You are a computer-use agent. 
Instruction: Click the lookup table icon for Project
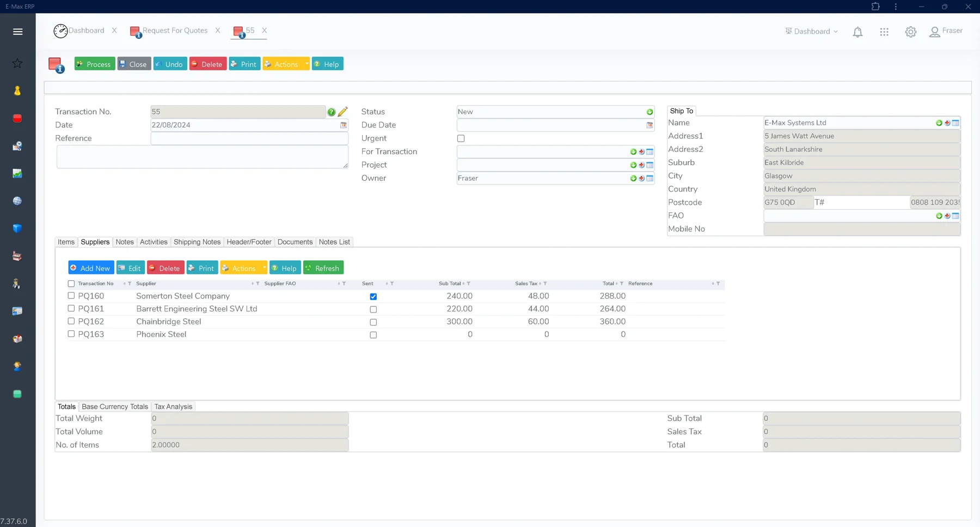(650, 165)
